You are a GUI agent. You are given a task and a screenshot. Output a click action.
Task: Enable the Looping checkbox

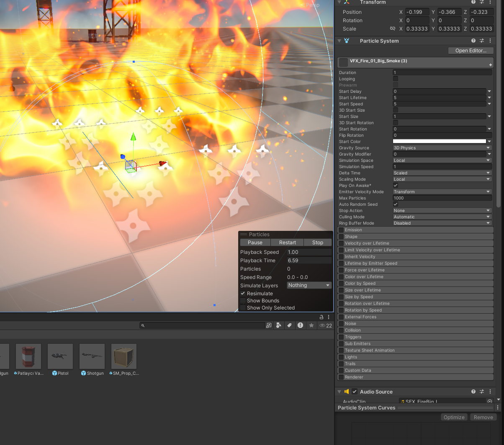coord(396,79)
